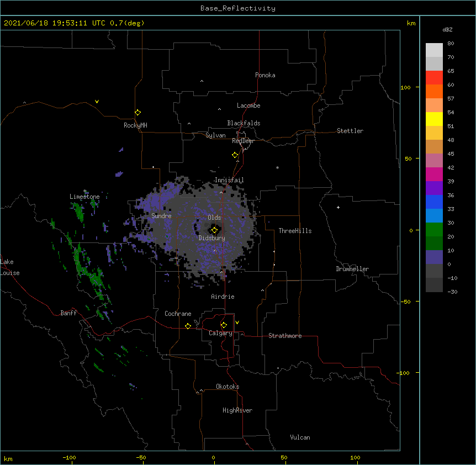Click the Lacombe city label
The height and width of the screenshot is (465, 476).
[248, 105]
